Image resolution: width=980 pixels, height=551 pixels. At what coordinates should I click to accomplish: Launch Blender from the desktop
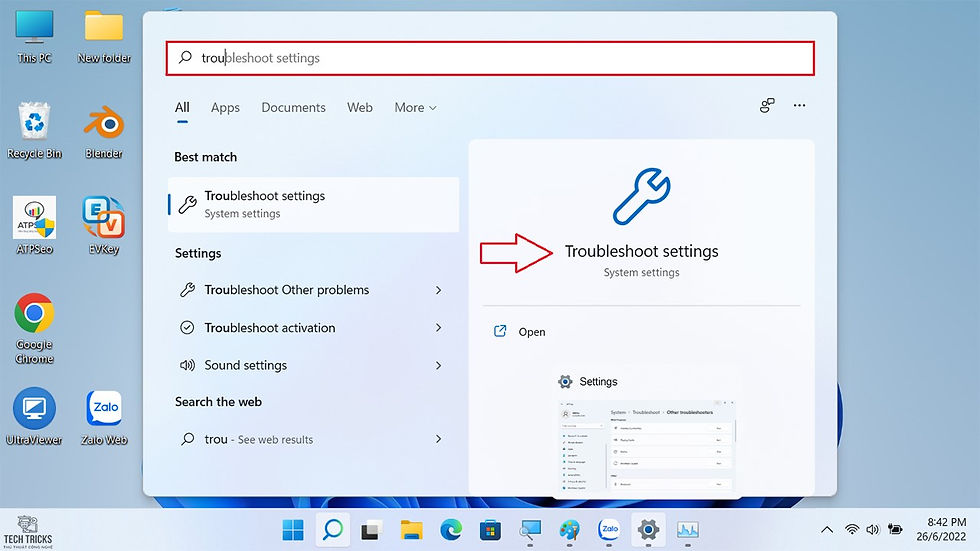point(104,131)
